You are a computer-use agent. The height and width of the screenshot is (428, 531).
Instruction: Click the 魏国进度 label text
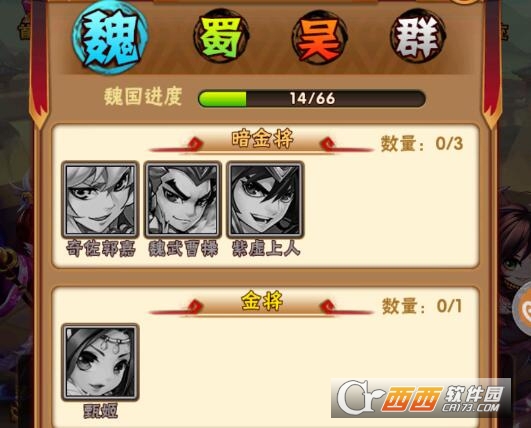click(143, 97)
